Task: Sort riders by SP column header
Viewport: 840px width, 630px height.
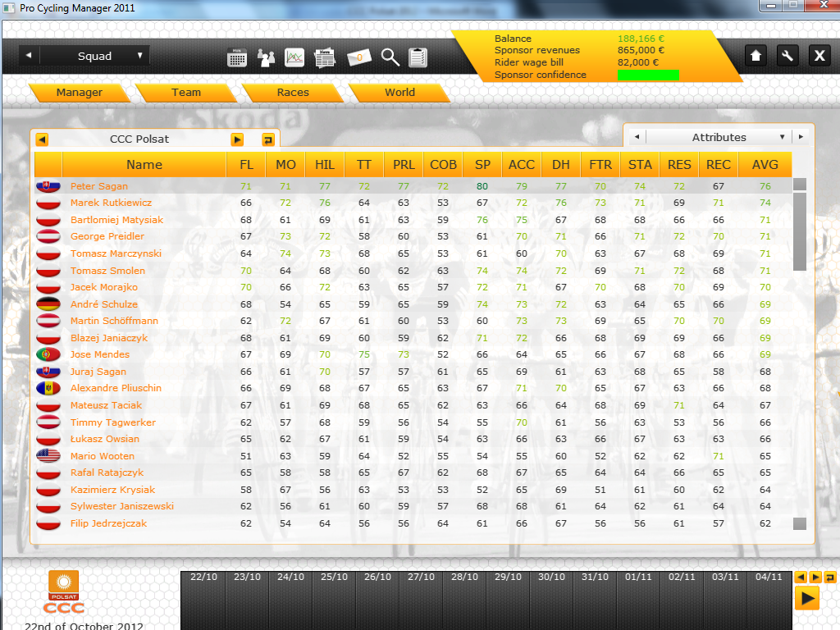Action: (x=482, y=164)
